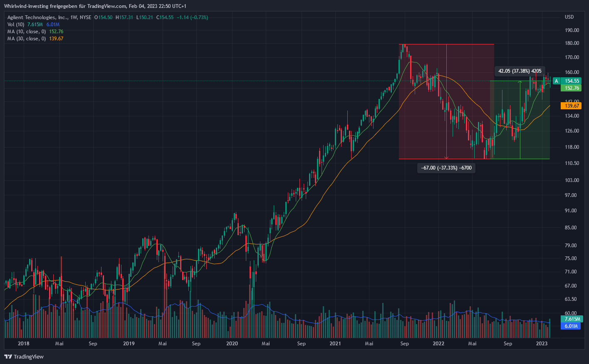Click the close value C154.55 in the legend
This screenshot has width=589, height=364.
[165, 17]
